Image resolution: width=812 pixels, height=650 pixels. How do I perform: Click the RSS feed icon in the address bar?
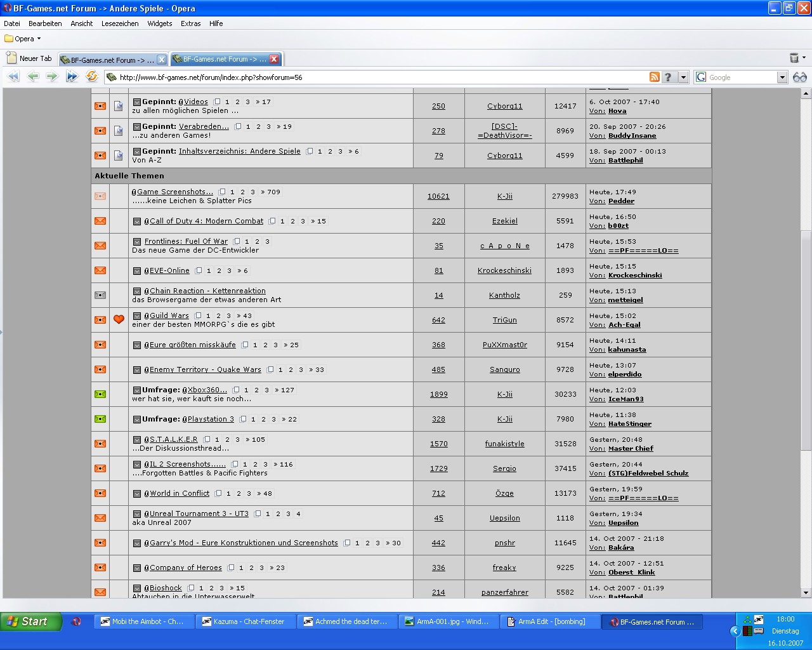pyautogui.click(x=655, y=77)
